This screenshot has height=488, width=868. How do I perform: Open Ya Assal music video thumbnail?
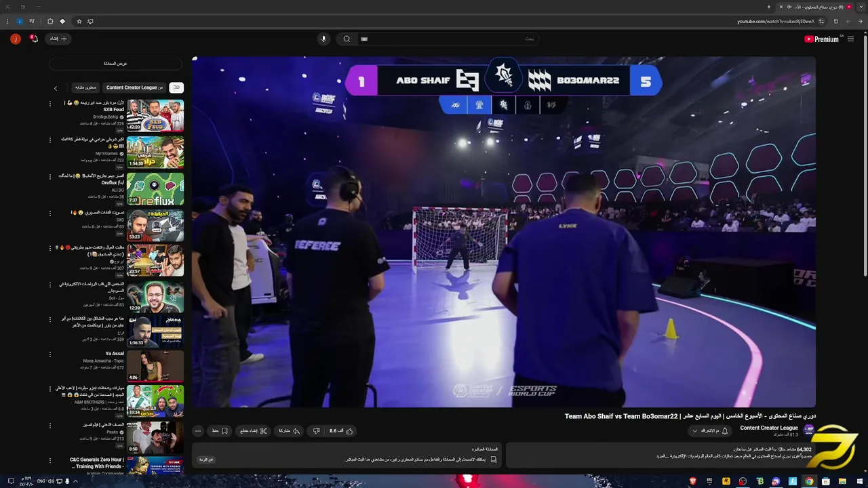point(155,366)
